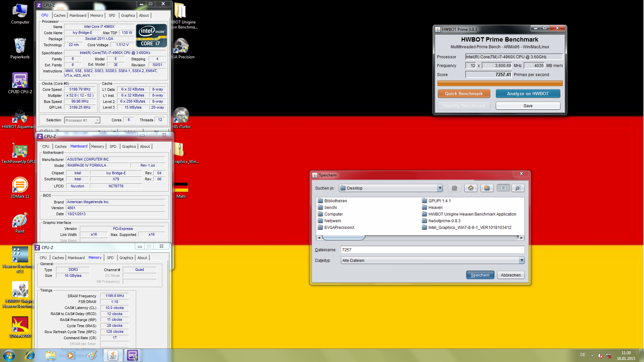Viewport: 644px width, 362px height.
Task: Go up one folder level in Speichern dialog
Action: [x=454, y=188]
